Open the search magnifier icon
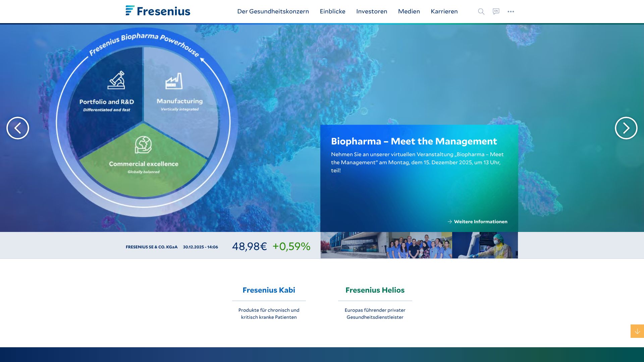Screen dimensions: 644x362 pos(481,11)
